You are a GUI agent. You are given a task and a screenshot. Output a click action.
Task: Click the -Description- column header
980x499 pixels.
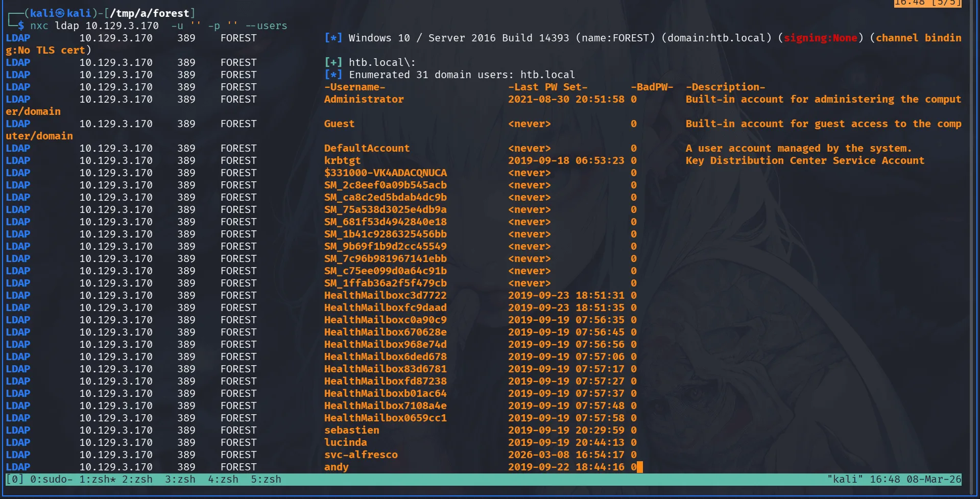725,87
